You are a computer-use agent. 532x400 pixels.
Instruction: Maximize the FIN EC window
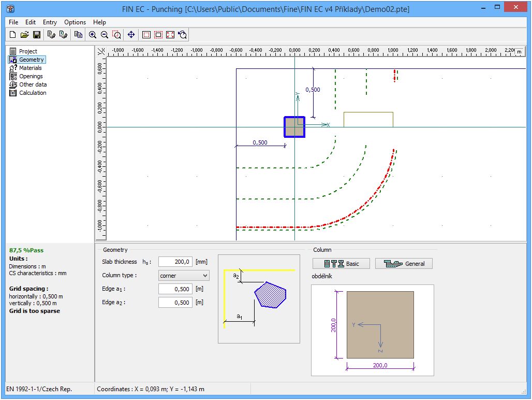point(497,7)
